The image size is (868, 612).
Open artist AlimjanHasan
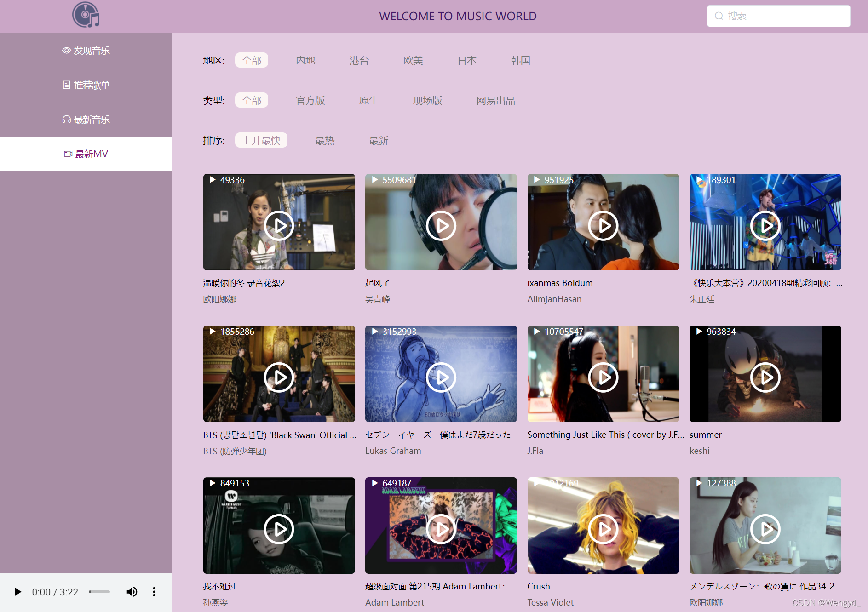(x=554, y=299)
